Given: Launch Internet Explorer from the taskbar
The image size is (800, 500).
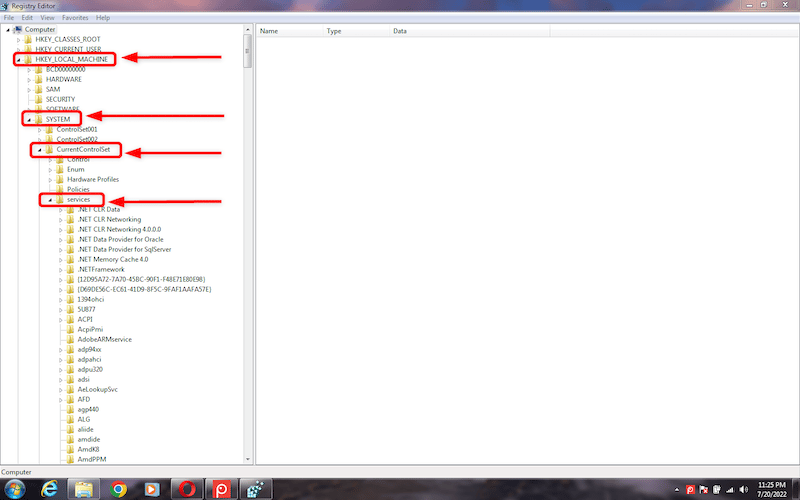Looking at the screenshot, I should [49, 489].
